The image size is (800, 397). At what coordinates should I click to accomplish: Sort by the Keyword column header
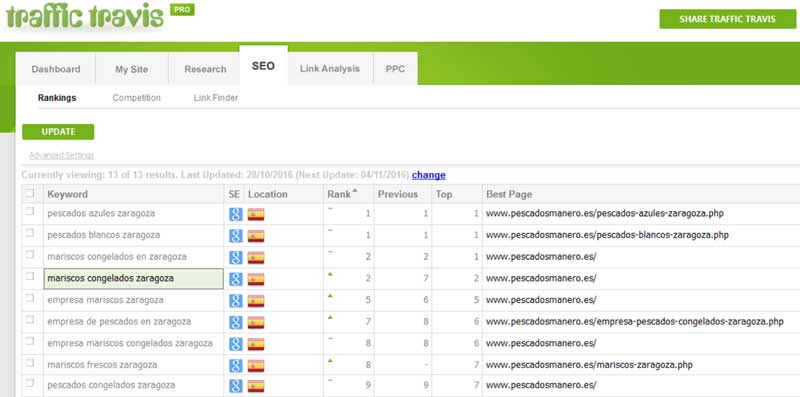point(67,194)
